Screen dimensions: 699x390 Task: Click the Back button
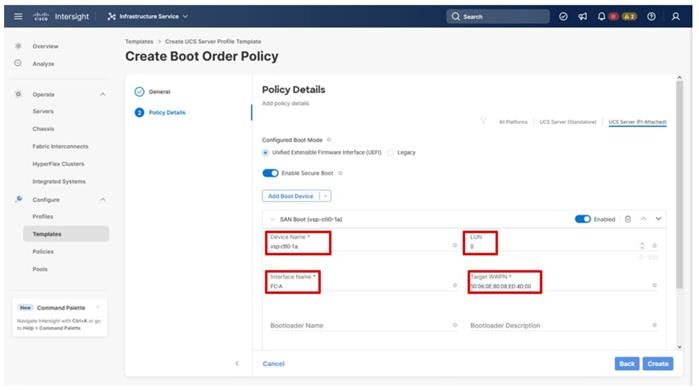point(627,364)
